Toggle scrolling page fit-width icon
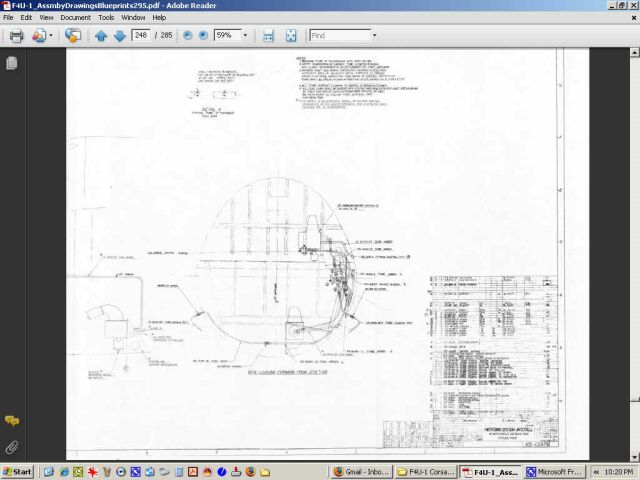This screenshot has height=480, width=640. [x=268, y=36]
